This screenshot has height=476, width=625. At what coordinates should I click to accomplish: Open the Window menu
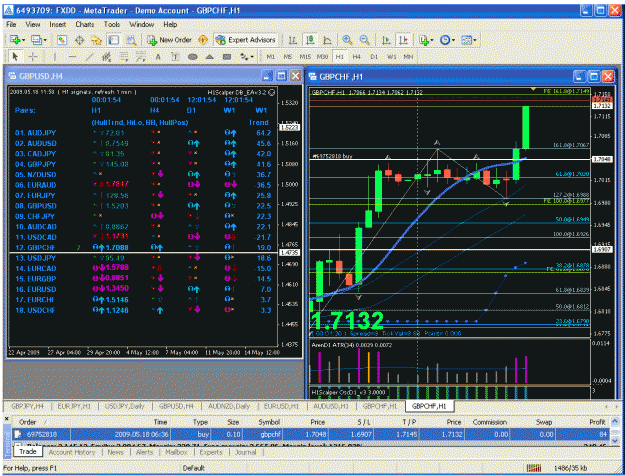pyautogui.click(x=142, y=24)
